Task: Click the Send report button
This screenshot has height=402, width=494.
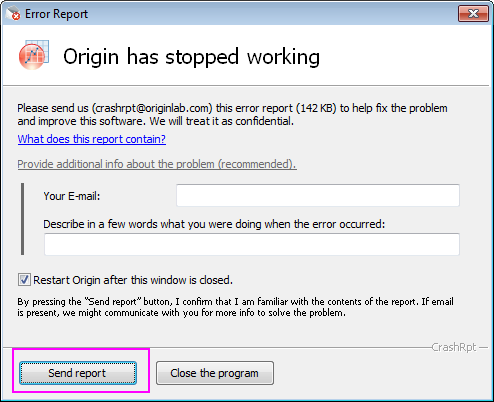Action: (x=78, y=373)
